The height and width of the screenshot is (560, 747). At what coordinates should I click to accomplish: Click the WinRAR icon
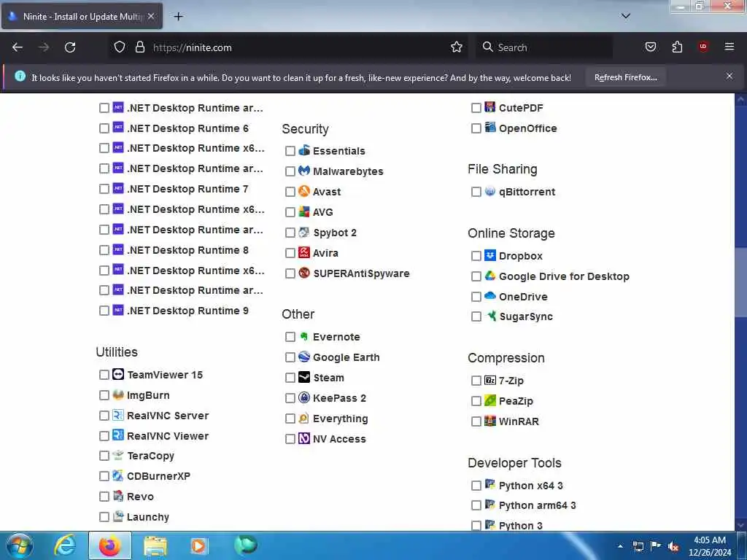pyautogui.click(x=490, y=421)
